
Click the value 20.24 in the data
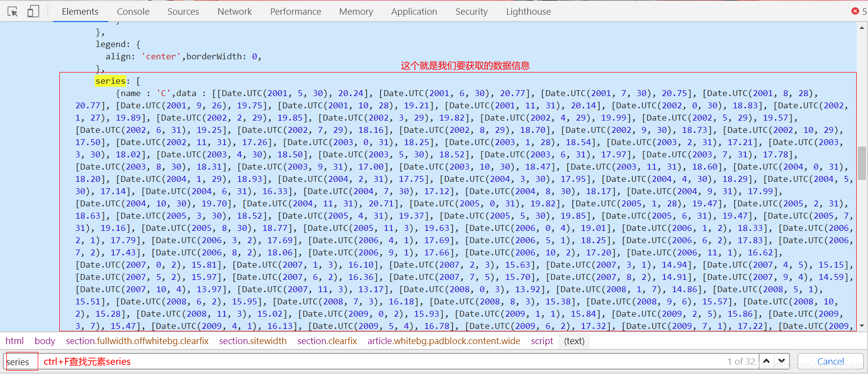tap(351, 93)
